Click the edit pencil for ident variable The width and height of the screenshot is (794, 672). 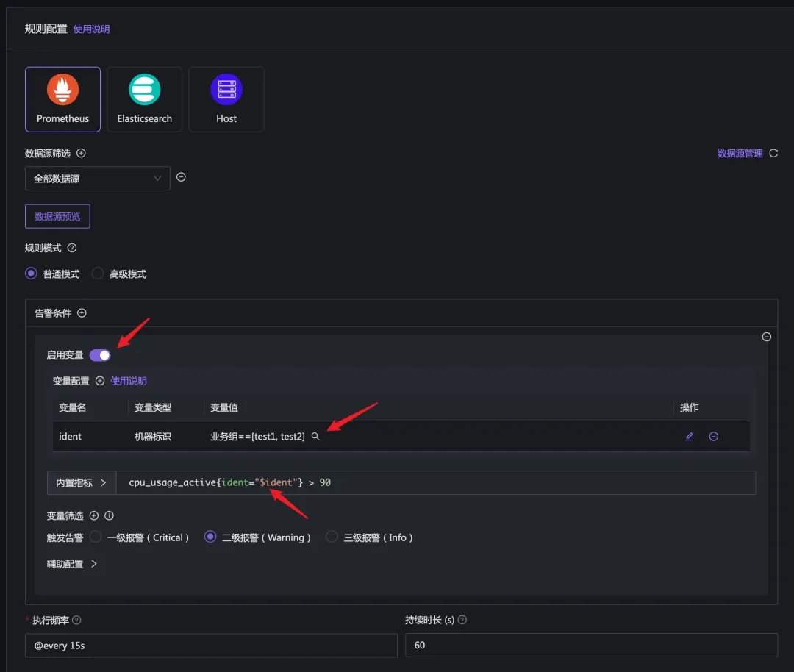pyautogui.click(x=689, y=437)
